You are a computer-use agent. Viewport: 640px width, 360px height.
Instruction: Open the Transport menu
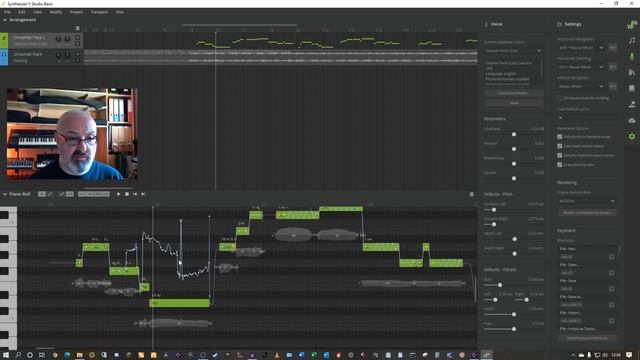coord(99,12)
